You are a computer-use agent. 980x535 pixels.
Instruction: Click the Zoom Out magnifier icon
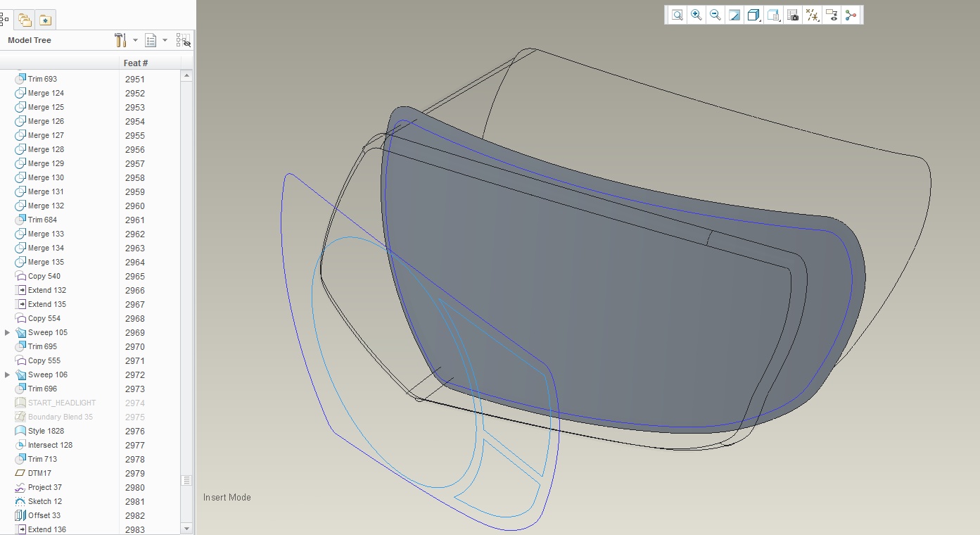[x=715, y=15]
